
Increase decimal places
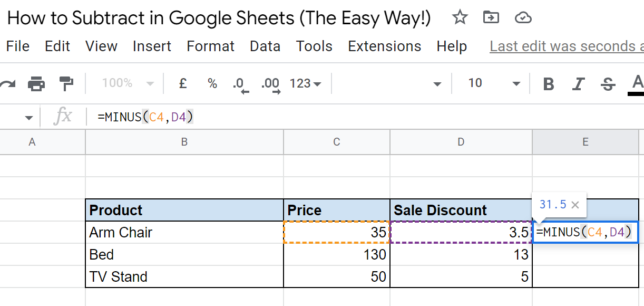coord(270,84)
